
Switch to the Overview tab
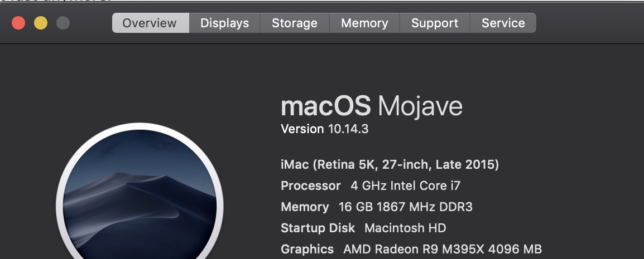pos(150,23)
